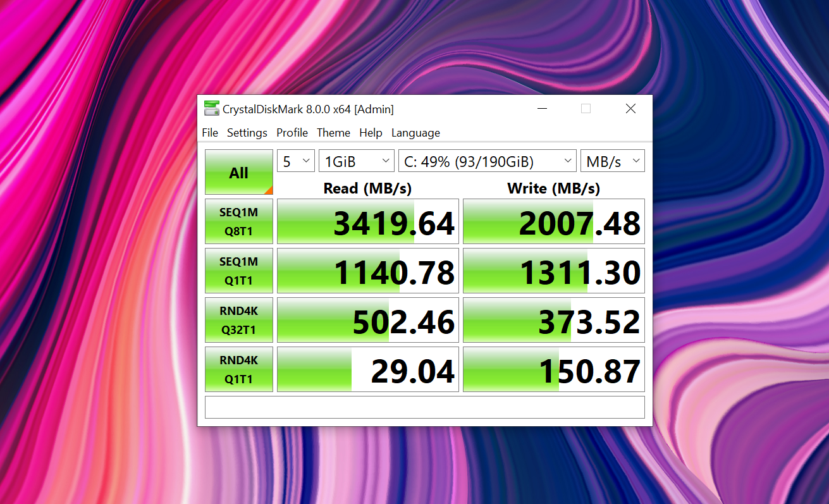Run the SEQ1M Q8T1 test
The image size is (829, 504).
[239, 221]
